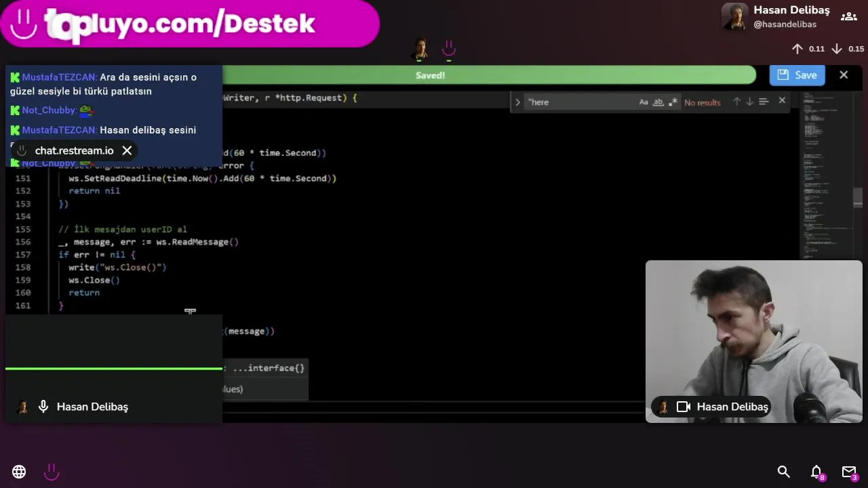Open the notifications bell
The image size is (868, 488).
816,472
